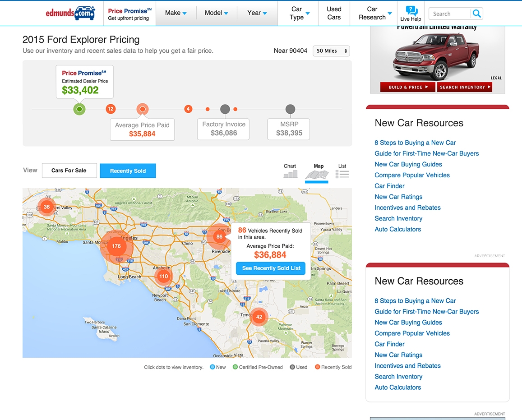Open first Search Inventory resources link
Image resolution: width=522 pixels, height=420 pixels.
(398, 218)
